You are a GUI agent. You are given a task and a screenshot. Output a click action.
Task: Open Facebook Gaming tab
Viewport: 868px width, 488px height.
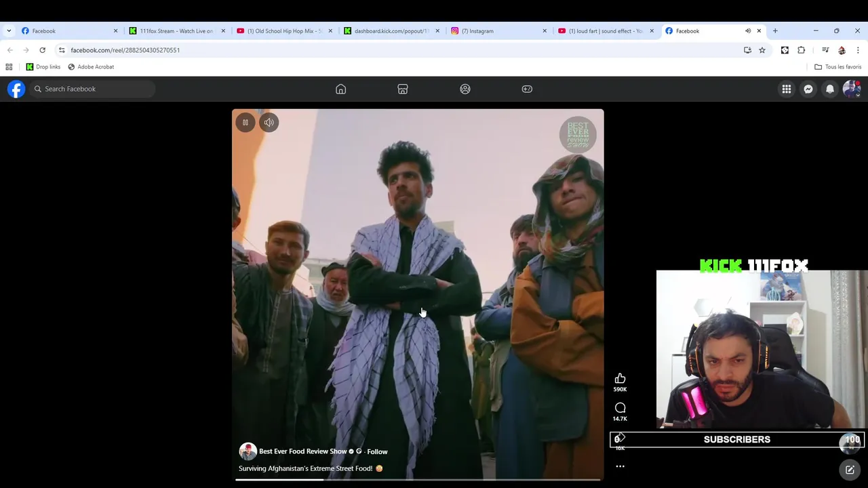point(527,89)
